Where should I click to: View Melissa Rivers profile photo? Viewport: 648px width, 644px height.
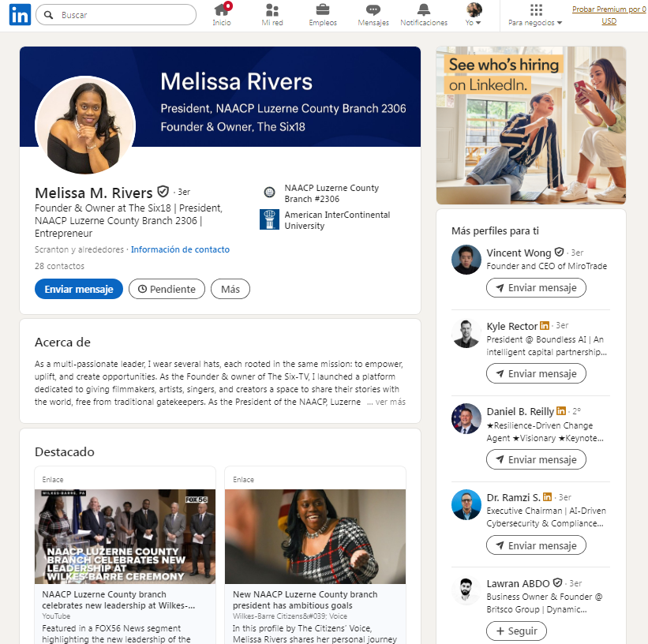click(x=85, y=125)
